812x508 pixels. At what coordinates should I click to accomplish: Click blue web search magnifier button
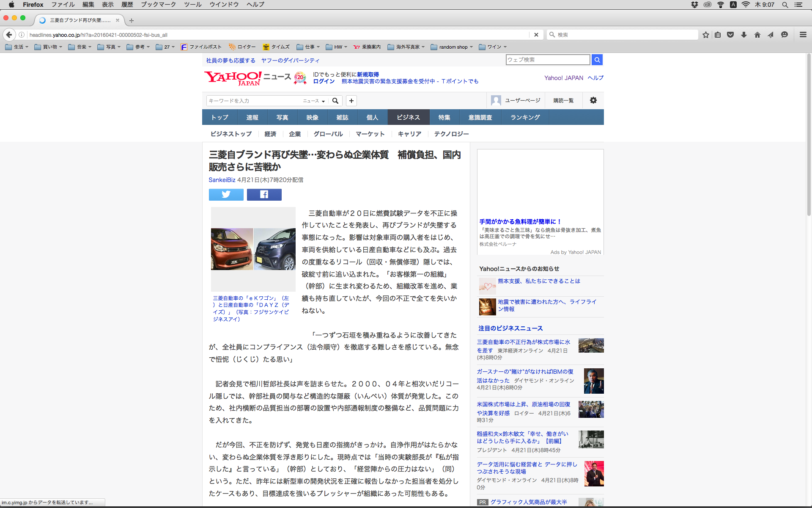tap(597, 60)
